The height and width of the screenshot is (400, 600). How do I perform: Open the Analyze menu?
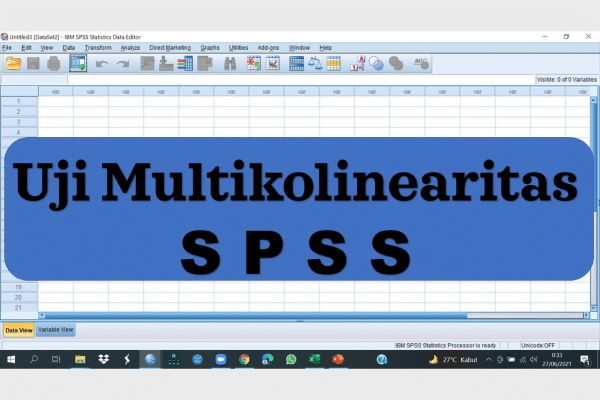pos(130,48)
